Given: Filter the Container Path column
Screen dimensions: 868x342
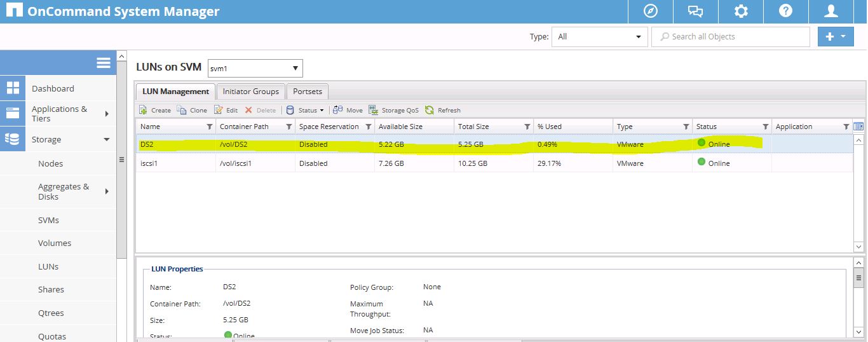Looking at the screenshot, I should [x=288, y=127].
